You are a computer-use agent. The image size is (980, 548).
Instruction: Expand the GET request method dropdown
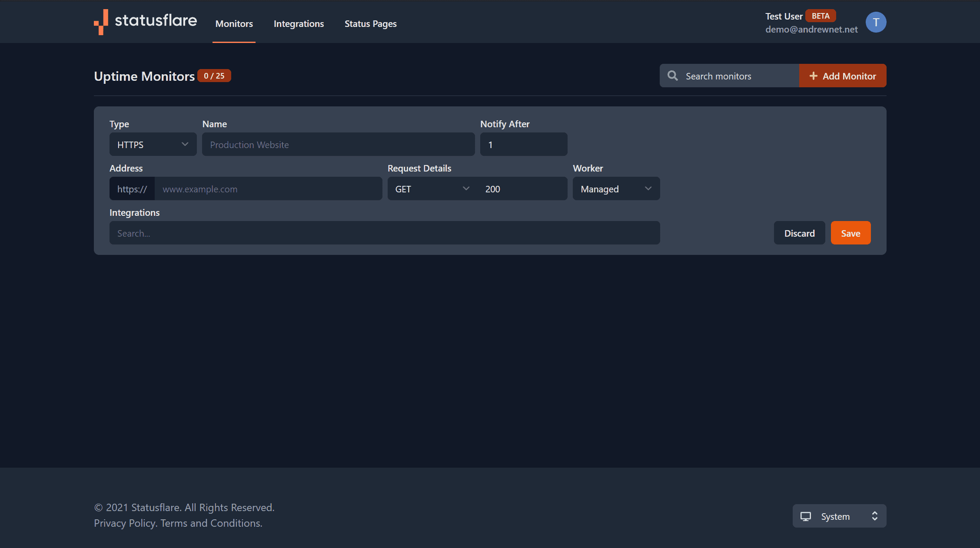click(x=432, y=189)
